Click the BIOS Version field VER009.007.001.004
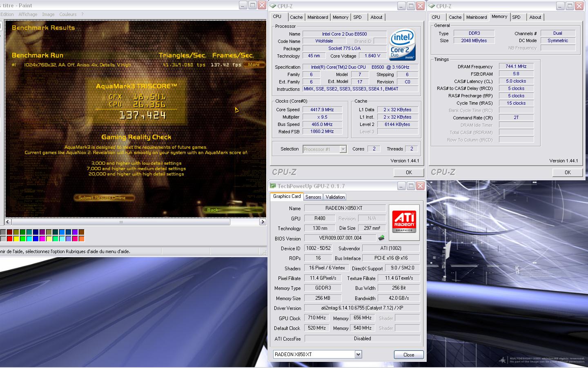 [x=340, y=238]
